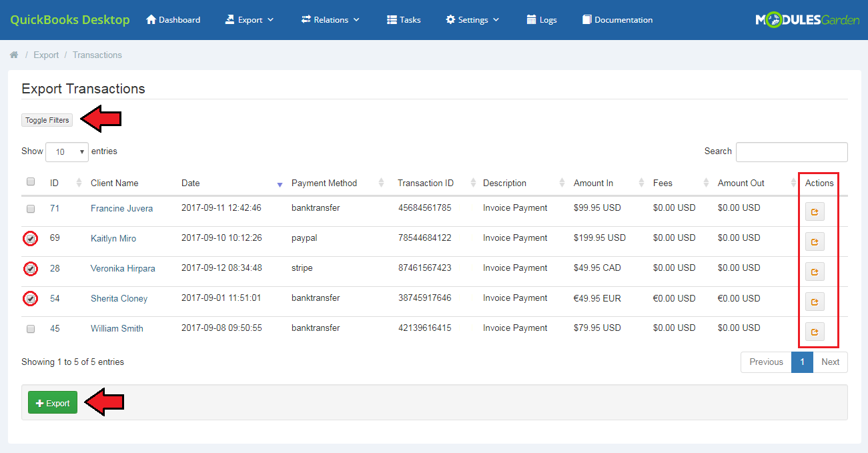The height and width of the screenshot is (453, 868).
Task: Expand the Export navigation menu
Action: (250, 20)
